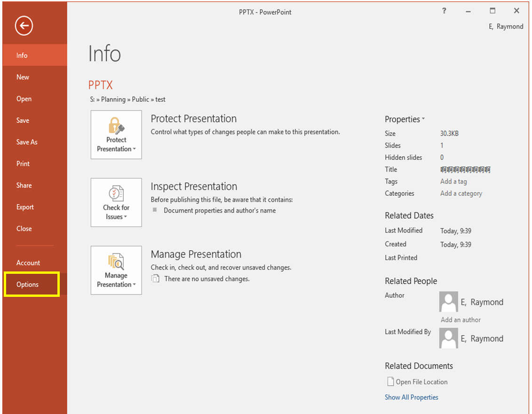Click the Help question mark icon
Viewport: 532px width, 414px height.
[444, 11]
